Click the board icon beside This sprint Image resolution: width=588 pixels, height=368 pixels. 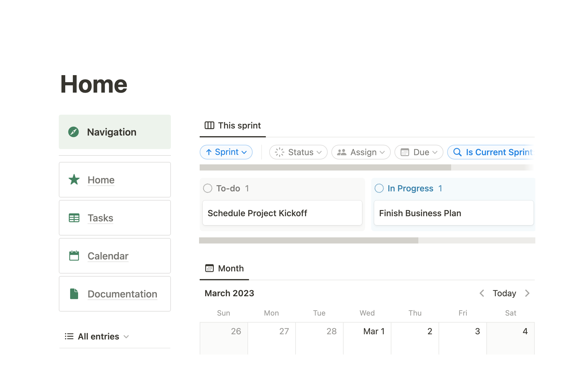[209, 125]
